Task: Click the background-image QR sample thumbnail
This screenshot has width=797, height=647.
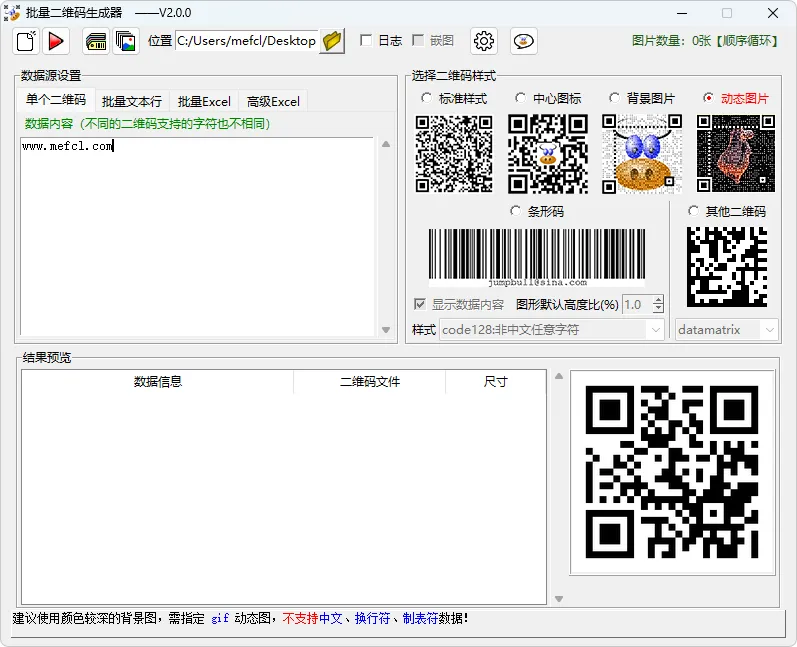Action: tap(642, 154)
